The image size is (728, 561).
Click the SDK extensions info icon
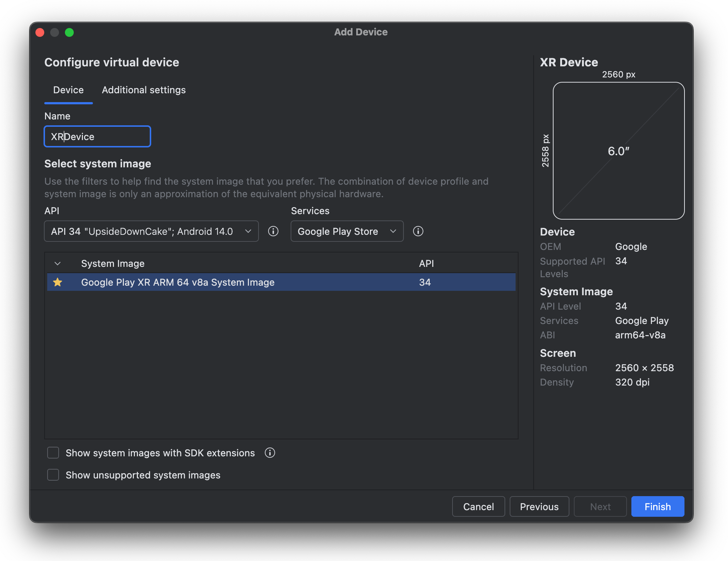(x=270, y=453)
